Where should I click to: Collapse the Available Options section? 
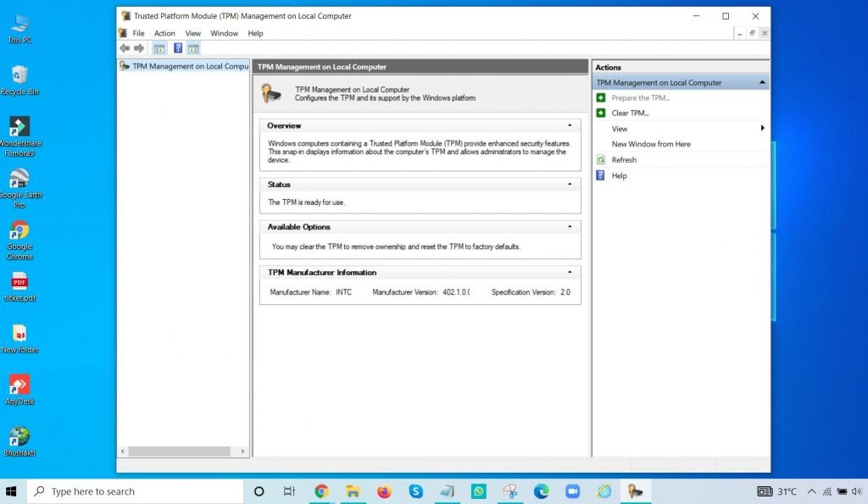click(570, 227)
